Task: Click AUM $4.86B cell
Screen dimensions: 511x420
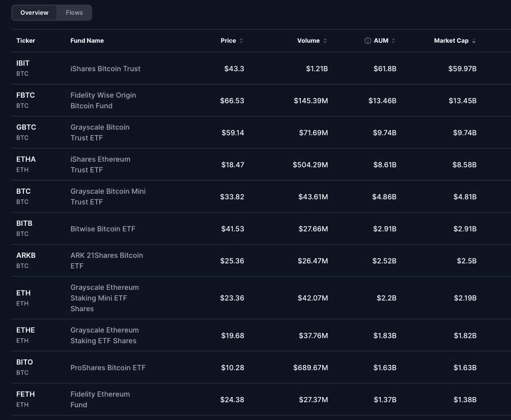Action: click(384, 197)
